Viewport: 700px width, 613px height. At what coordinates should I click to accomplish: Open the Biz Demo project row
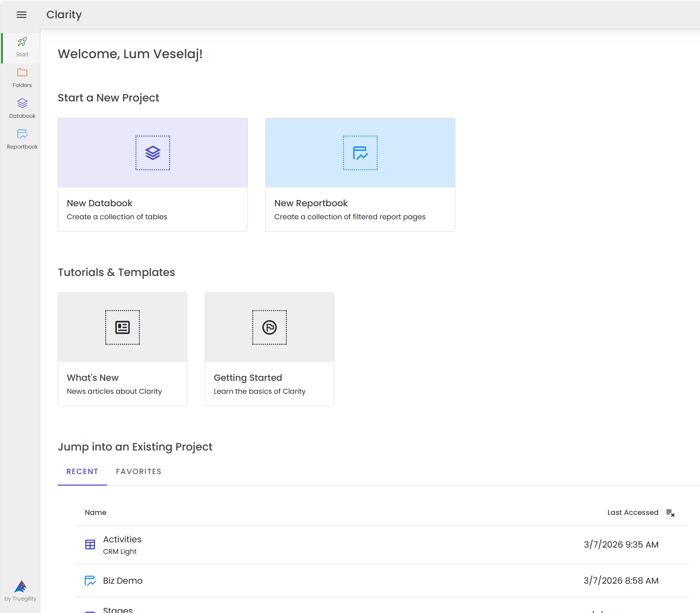(123, 581)
